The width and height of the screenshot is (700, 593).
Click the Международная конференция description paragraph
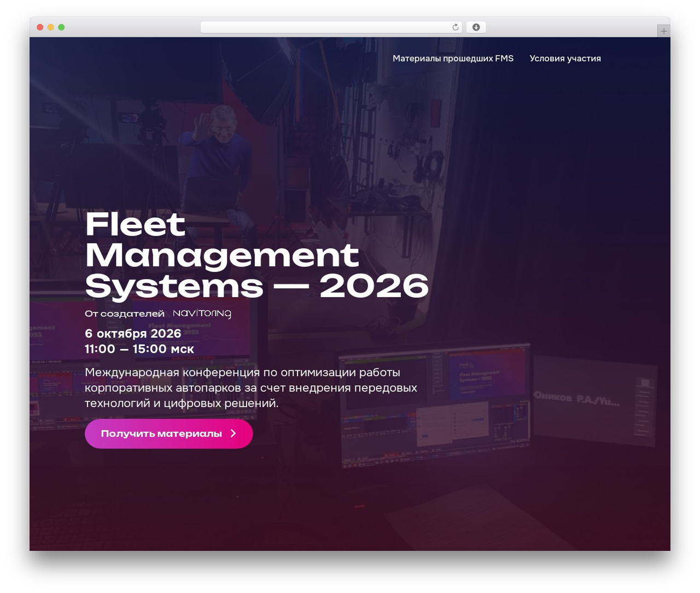pyautogui.click(x=251, y=388)
